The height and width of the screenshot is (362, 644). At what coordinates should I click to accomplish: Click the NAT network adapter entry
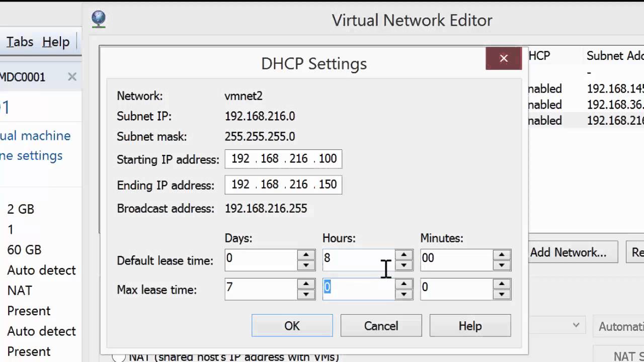coord(20,291)
